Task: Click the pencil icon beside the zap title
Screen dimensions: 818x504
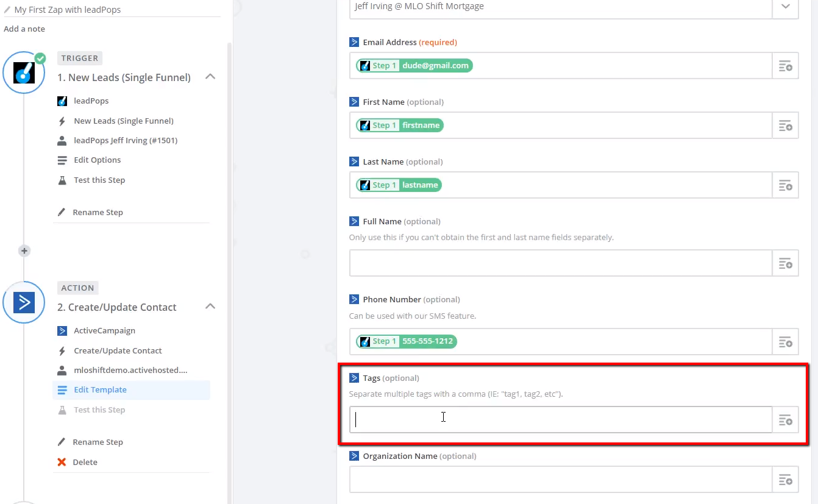Action: [7, 10]
